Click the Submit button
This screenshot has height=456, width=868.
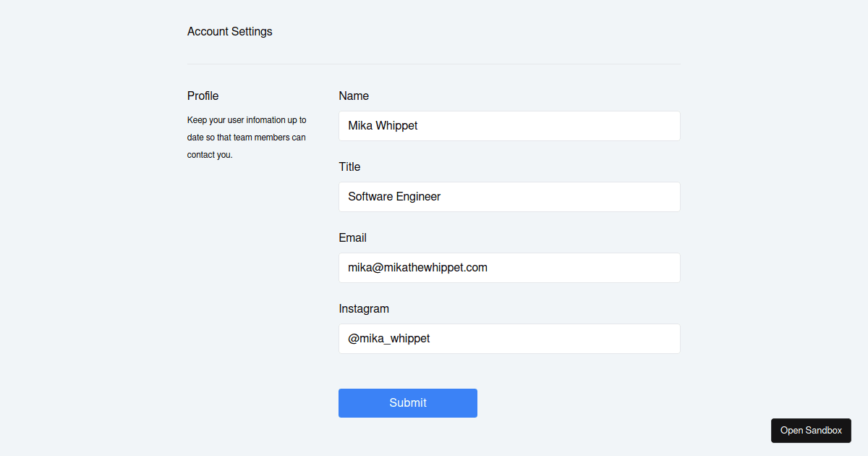tap(407, 403)
